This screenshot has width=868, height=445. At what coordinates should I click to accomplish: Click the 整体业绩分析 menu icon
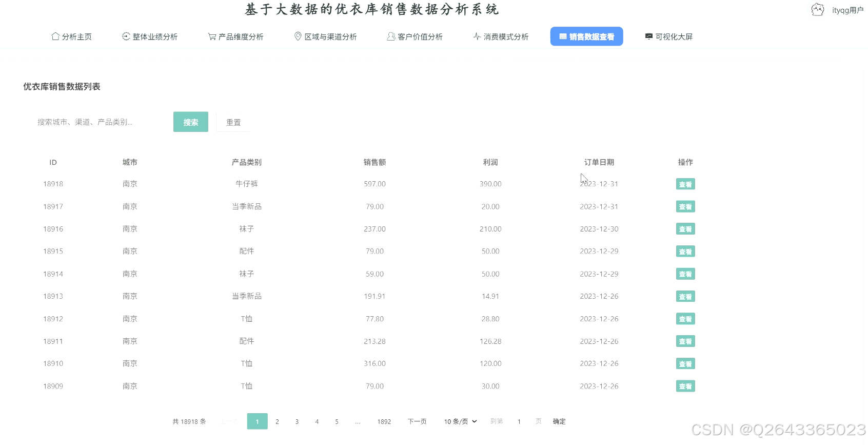coord(126,36)
